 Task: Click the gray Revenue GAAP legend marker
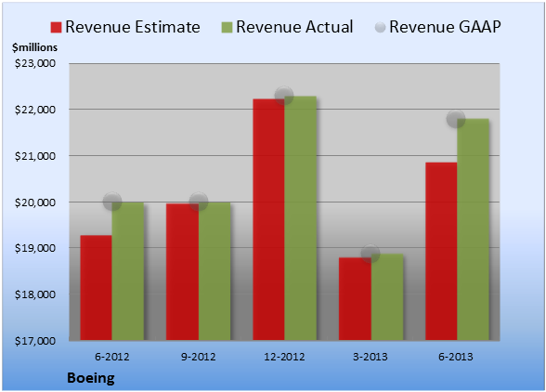point(381,28)
